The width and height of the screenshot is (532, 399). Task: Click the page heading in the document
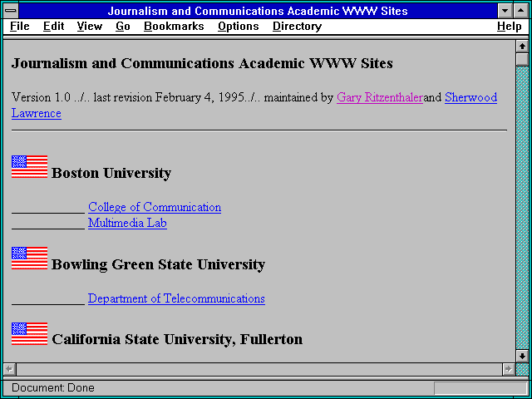(202, 63)
